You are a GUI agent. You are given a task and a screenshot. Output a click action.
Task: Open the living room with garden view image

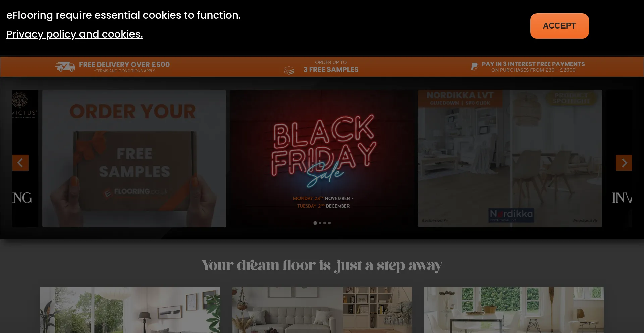(130, 310)
